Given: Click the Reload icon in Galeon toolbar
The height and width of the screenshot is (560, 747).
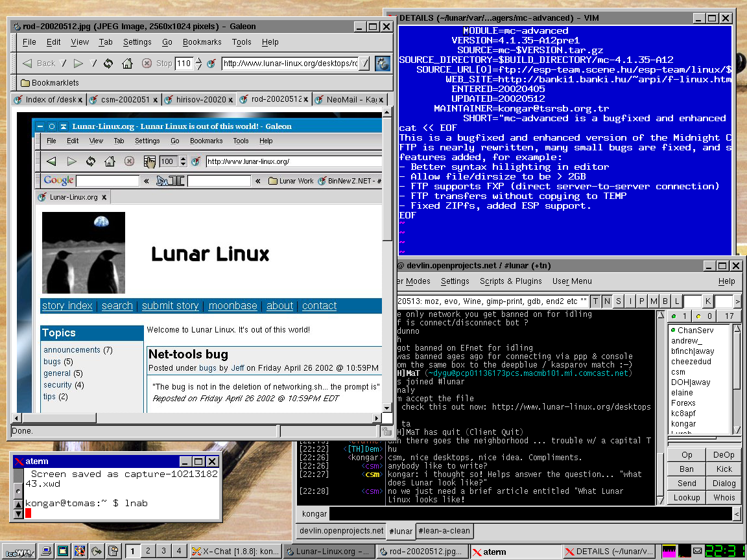Looking at the screenshot, I should tap(108, 64).
